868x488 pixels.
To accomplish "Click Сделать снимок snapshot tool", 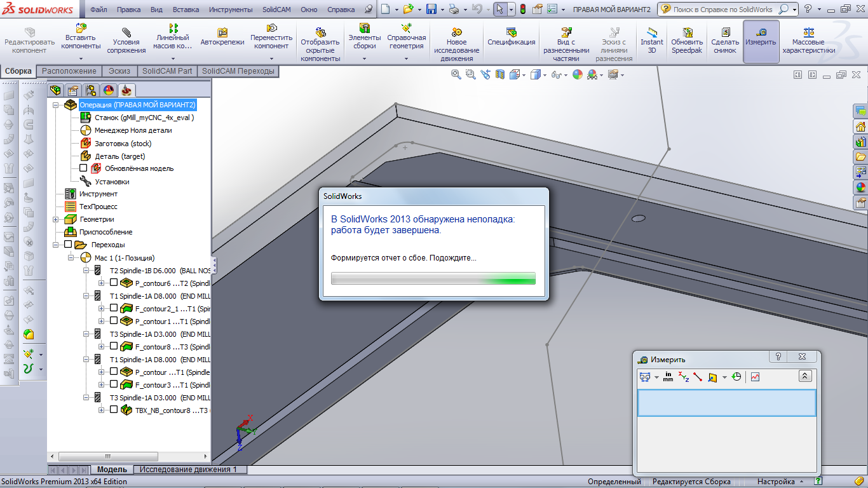I will point(725,41).
